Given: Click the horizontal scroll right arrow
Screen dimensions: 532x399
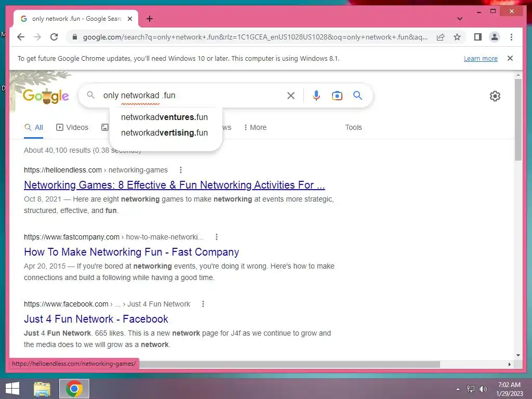Looking at the screenshot, I should pos(509,364).
